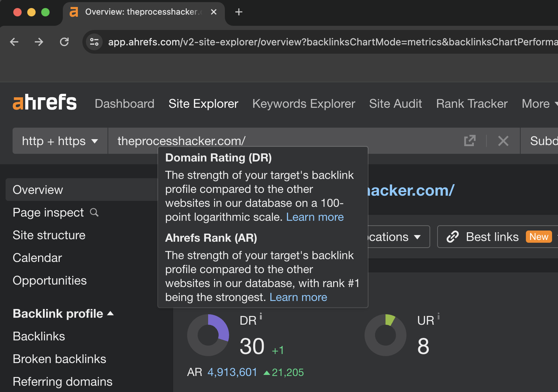558x392 pixels.
Task: Open Backlinks report
Action: 39,336
